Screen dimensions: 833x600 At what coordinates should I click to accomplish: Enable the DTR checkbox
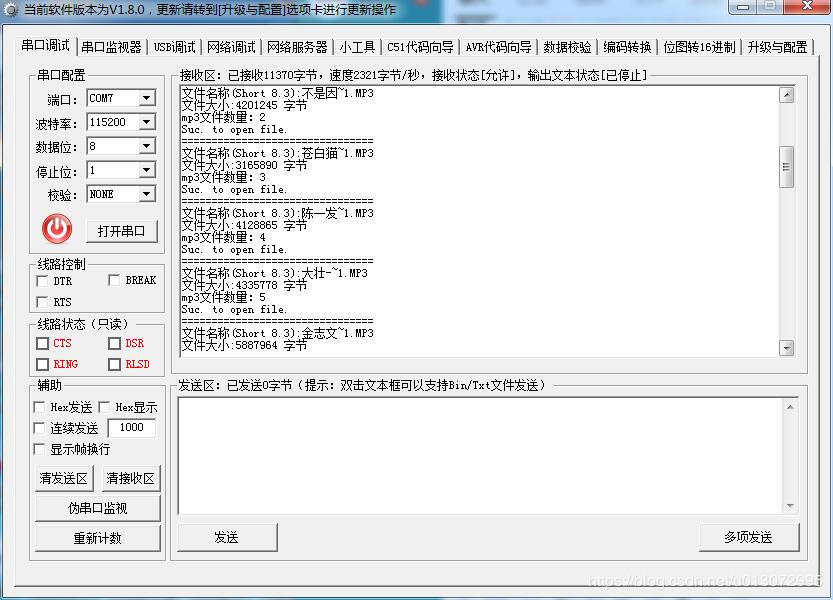(x=42, y=280)
